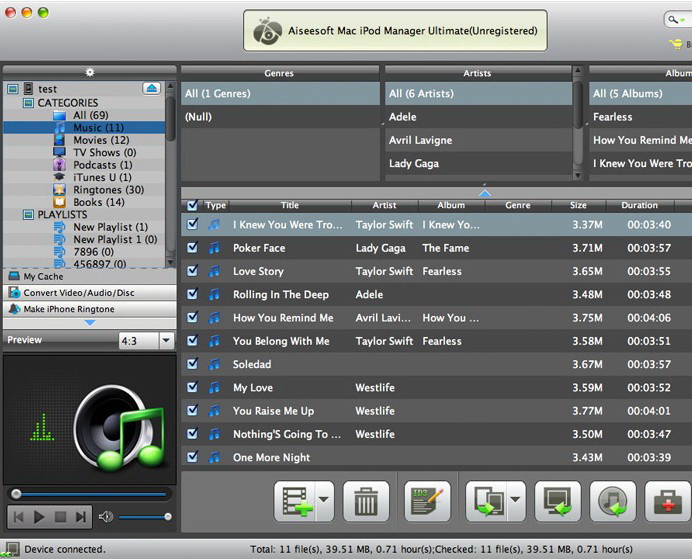692x559 pixels.
Task: Toggle checkbox for Rolling In The Deep
Action: click(192, 295)
